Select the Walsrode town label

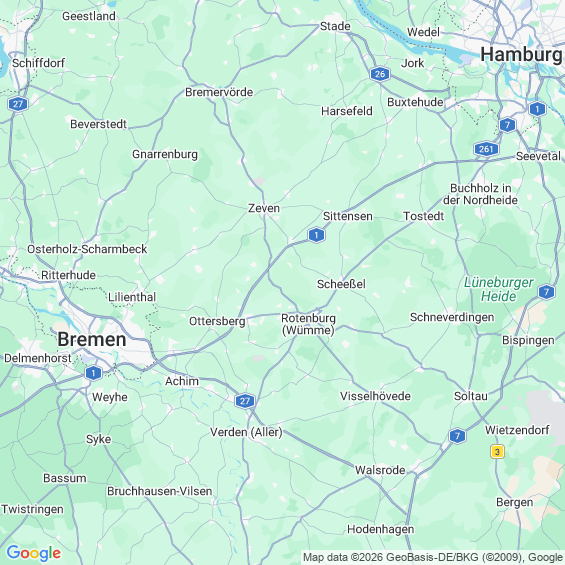click(380, 470)
